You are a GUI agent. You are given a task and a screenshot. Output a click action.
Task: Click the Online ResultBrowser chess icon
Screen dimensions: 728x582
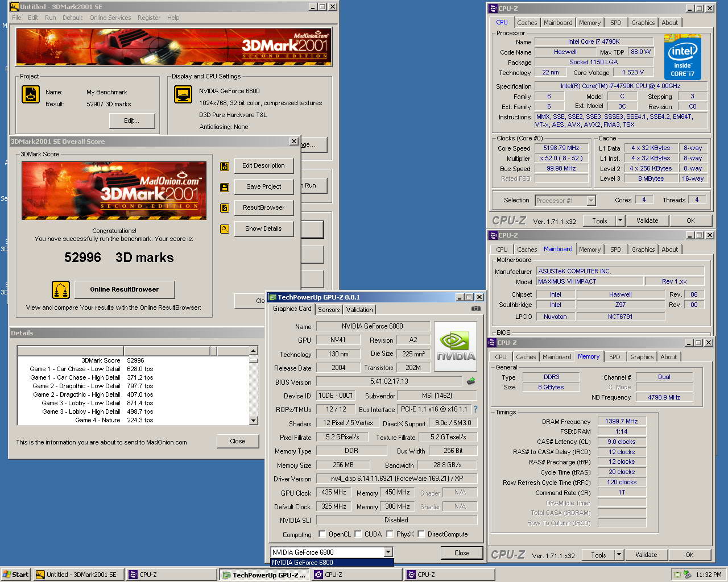61,290
